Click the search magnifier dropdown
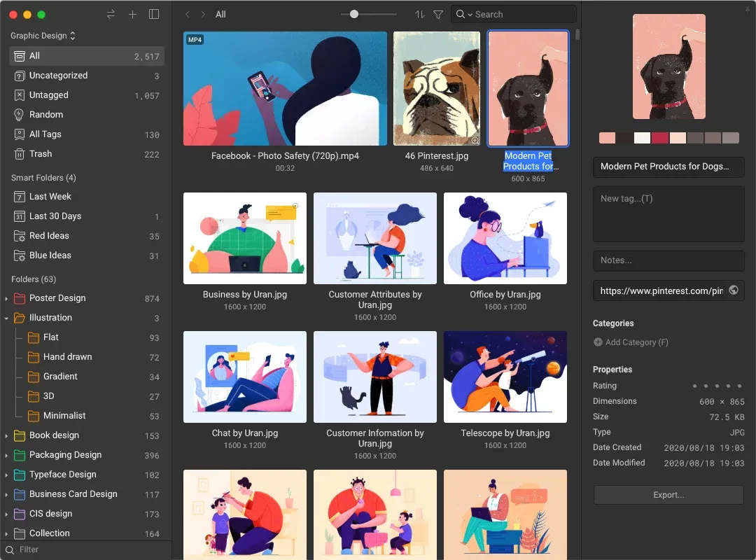Image resolution: width=756 pixels, height=560 pixels. pyautogui.click(x=463, y=15)
